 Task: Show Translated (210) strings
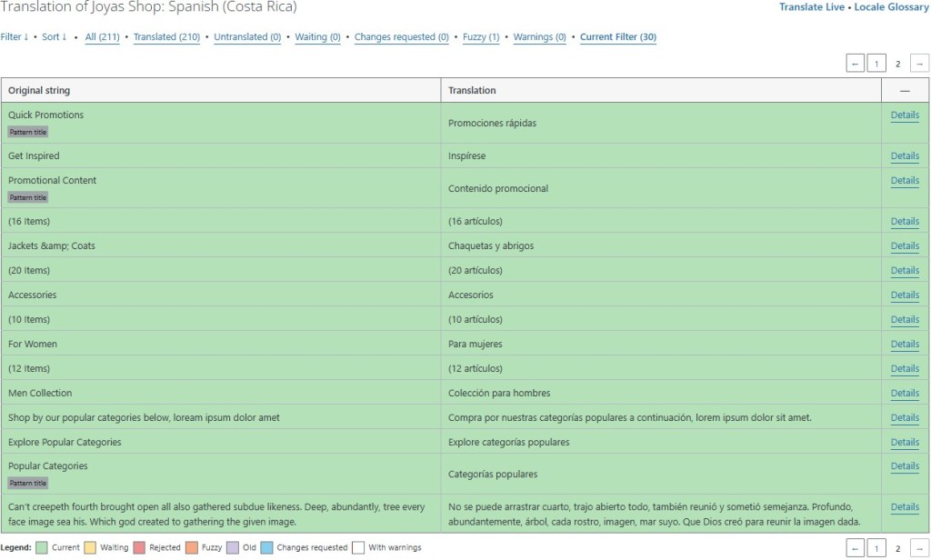tap(166, 37)
